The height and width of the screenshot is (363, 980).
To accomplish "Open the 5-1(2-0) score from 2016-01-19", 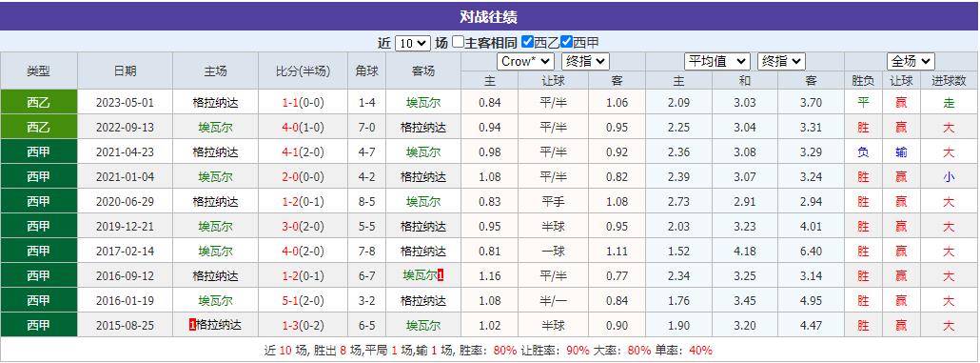I will coord(304,301).
